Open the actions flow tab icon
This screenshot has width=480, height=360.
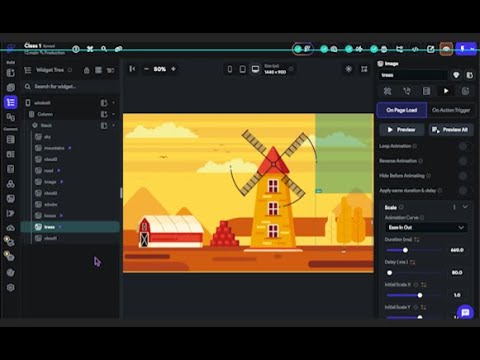point(407,91)
